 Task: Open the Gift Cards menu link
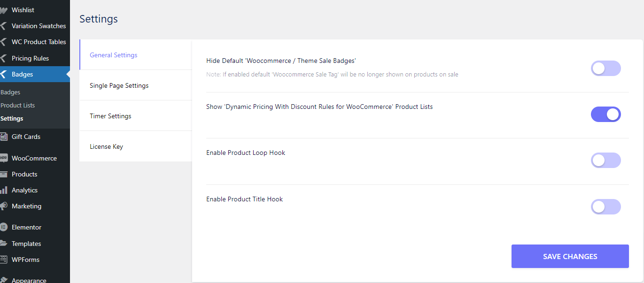(26, 137)
